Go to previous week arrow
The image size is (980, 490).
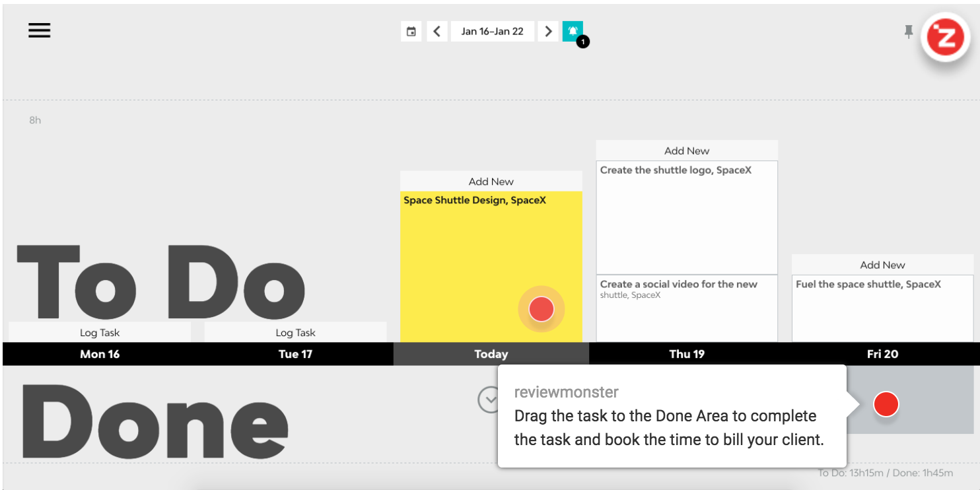[x=437, y=31]
